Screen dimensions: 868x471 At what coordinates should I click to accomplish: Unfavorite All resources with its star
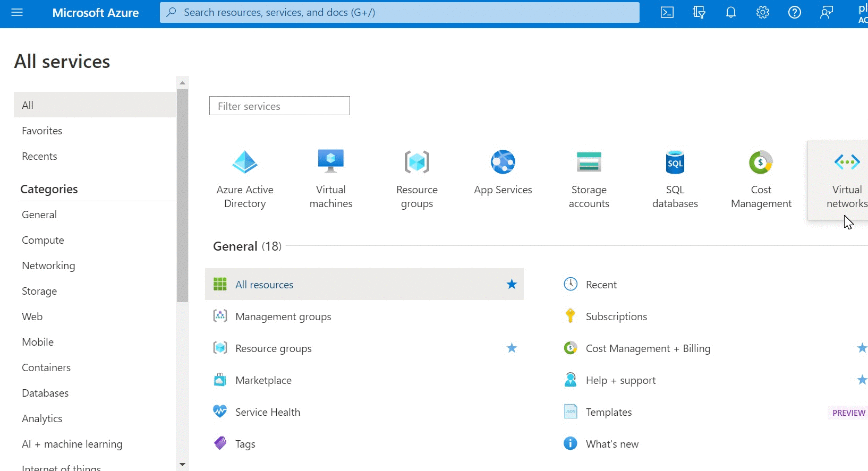tap(512, 284)
